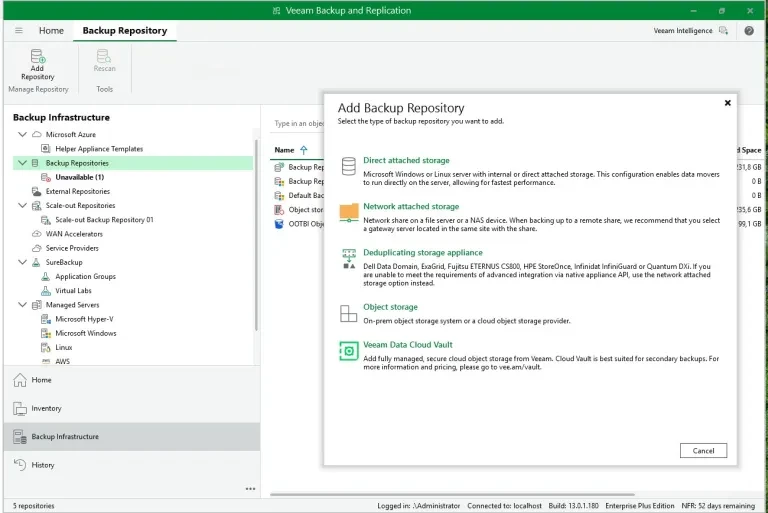Screen dimensions: 768x513
Task: Click the '5 repositories' status bar text
Action: click(33, 506)
